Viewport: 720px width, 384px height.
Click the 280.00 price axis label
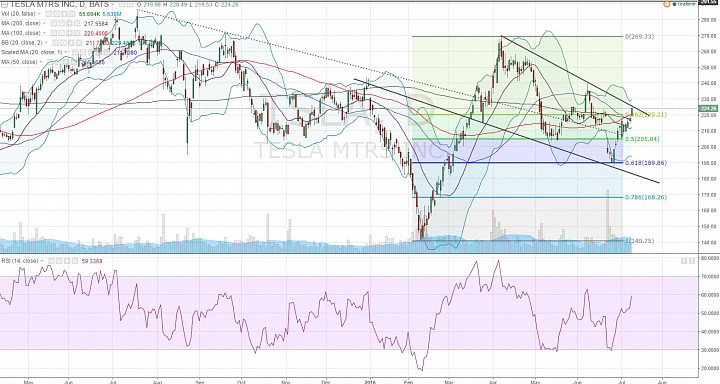tap(709, 20)
